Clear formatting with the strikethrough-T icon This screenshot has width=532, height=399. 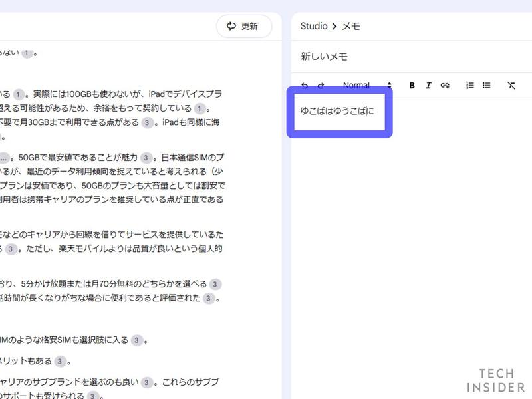pos(511,85)
